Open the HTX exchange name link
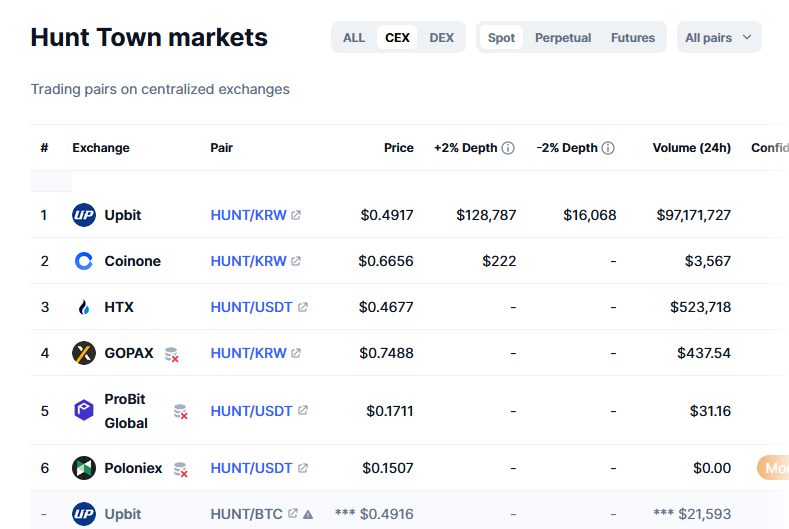789x529 pixels. 119,307
